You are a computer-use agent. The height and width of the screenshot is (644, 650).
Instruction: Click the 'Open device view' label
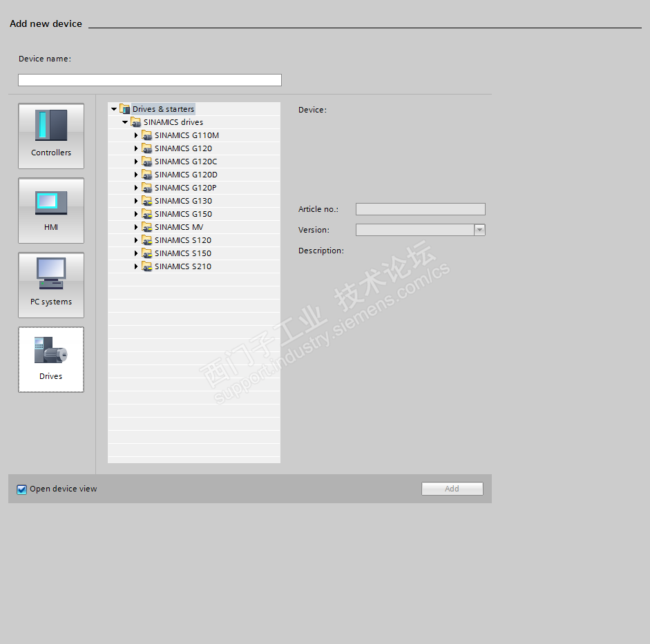point(64,489)
